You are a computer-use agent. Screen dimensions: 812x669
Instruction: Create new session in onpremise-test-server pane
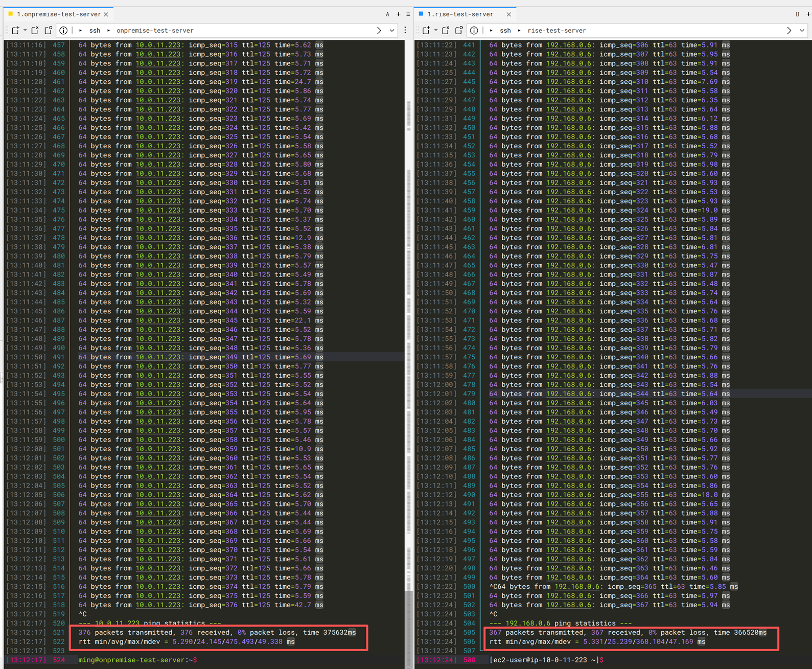click(x=15, y=30)
